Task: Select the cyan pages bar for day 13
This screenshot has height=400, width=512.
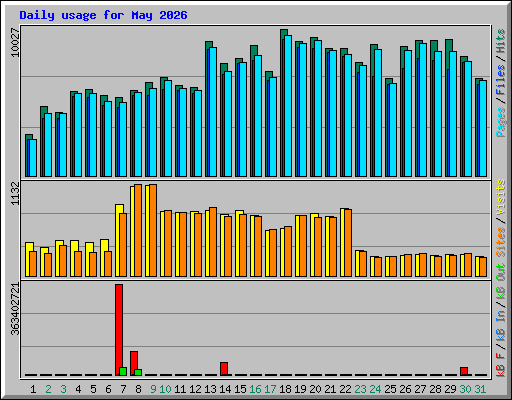Action: [213, 112]
